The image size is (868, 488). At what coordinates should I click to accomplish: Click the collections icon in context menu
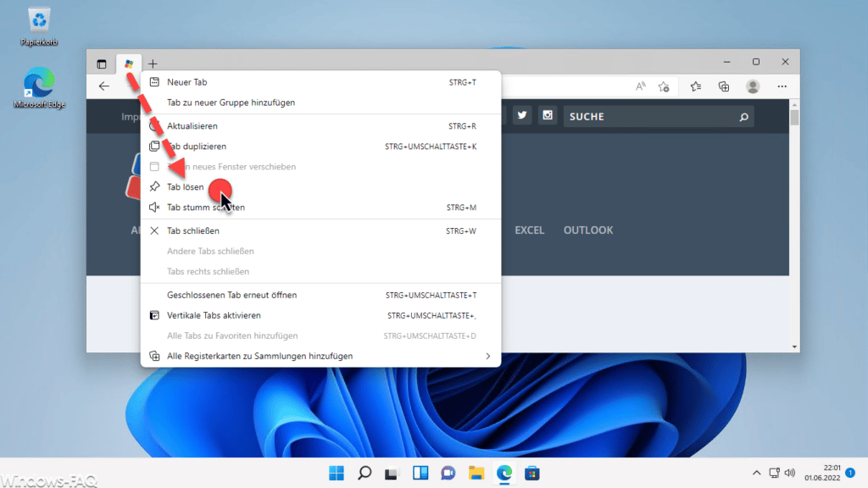point(154,357)
